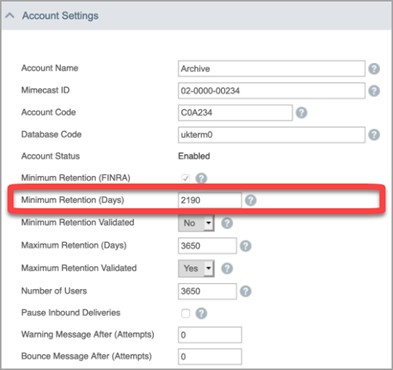This screenshot has width=393, height=370.
Task: Open the Minimum Retention Validated dropdown
Action: 196,223
